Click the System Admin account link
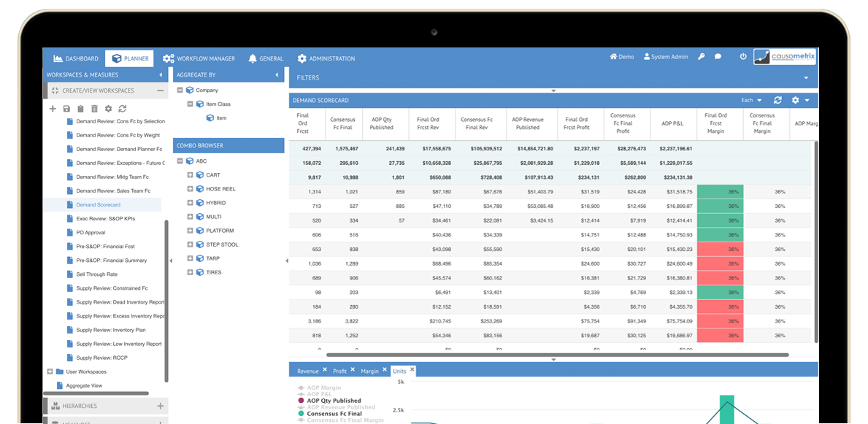868x424 pixels. point(665,56)
